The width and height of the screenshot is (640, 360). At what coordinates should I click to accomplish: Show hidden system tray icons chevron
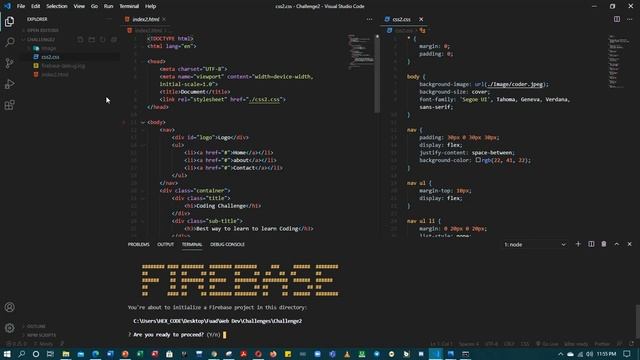point(560,354)
